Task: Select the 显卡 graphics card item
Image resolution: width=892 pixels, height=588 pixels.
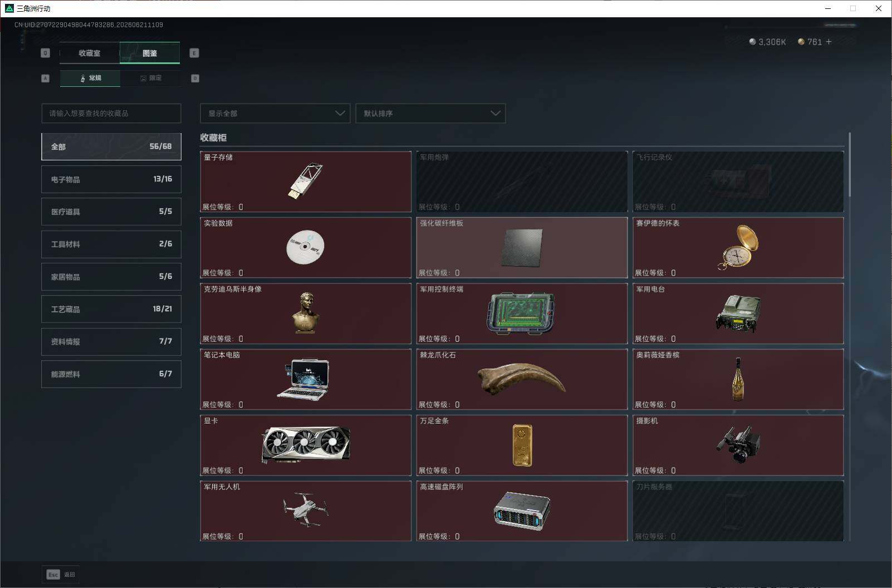Action: coord(306,445)
